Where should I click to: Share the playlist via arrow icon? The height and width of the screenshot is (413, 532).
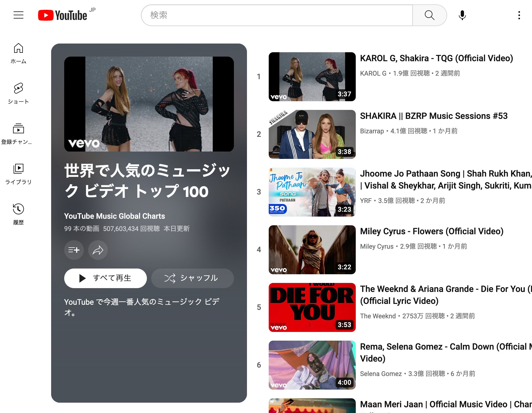pos(98,250)
